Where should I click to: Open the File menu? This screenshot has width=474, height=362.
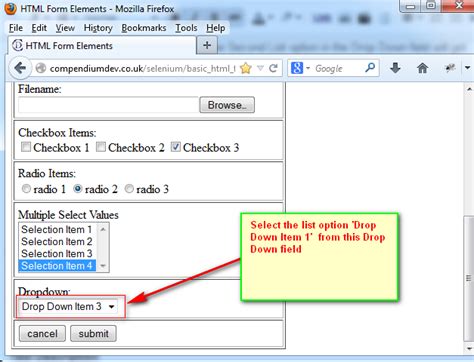(16, 28)
